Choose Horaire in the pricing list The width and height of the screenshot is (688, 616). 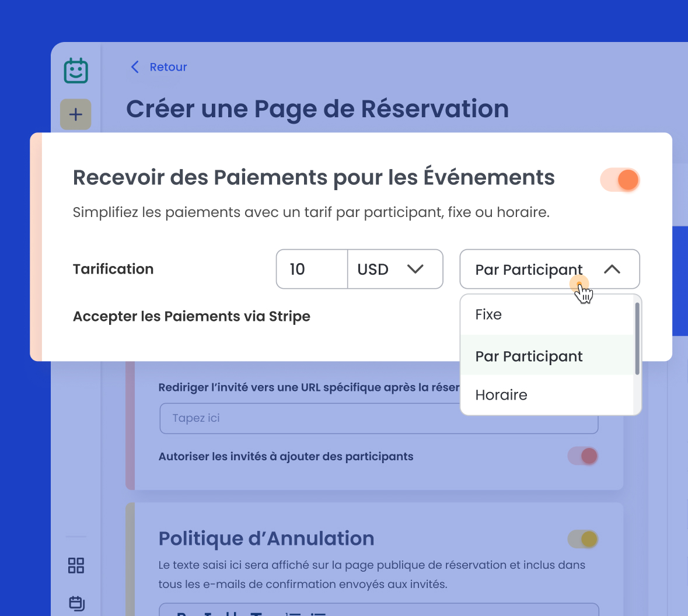pyautogui.click(x=501, y=395)
